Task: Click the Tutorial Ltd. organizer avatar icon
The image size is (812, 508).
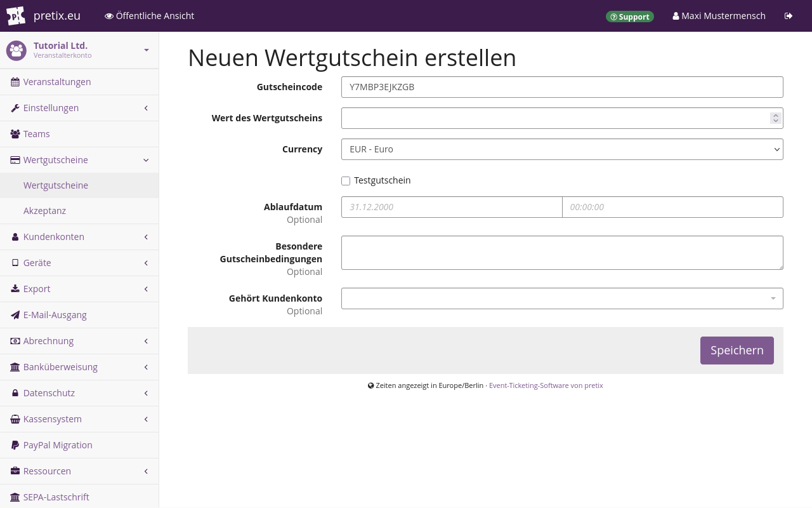Action: pyautogui.click(x=16, y=50)
